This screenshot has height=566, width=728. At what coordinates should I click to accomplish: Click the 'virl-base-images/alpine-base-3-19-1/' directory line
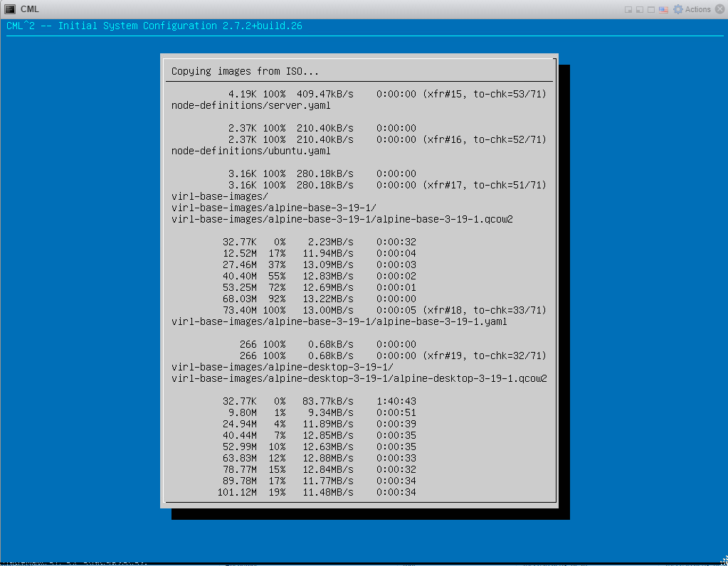point(273,208)
